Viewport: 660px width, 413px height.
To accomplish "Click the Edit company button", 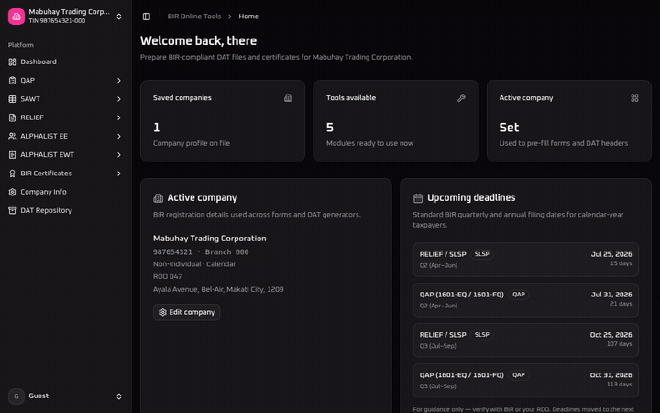I will click(x=186, y=312).
